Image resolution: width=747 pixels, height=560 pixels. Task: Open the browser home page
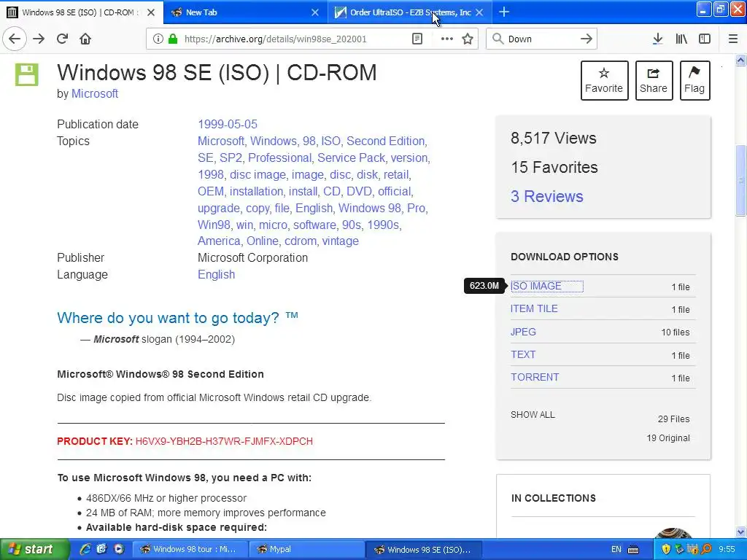pyautogui.click(x=85, y=39)
